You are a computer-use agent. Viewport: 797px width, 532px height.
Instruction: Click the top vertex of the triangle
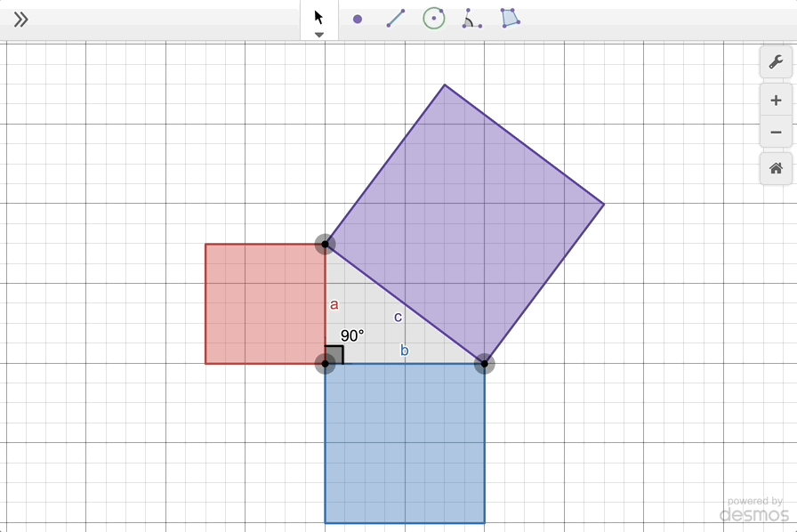(326, 244)
